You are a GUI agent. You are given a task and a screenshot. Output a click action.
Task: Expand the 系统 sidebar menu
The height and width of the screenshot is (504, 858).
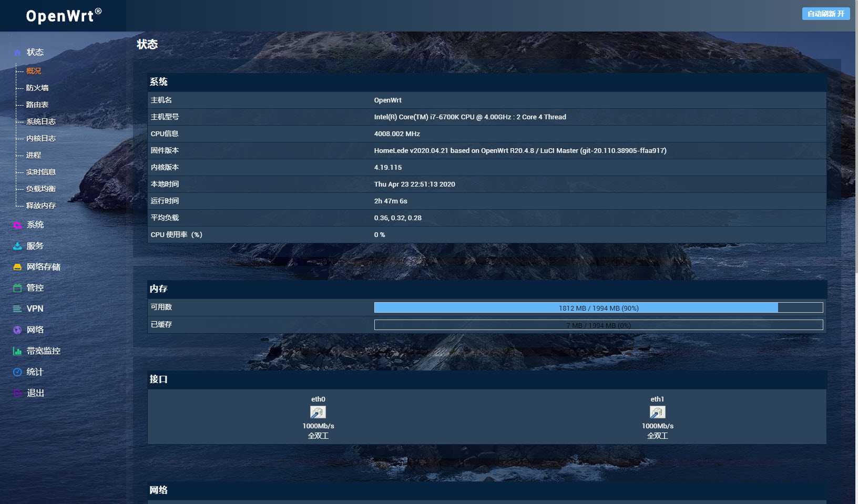tap(35, 224)
